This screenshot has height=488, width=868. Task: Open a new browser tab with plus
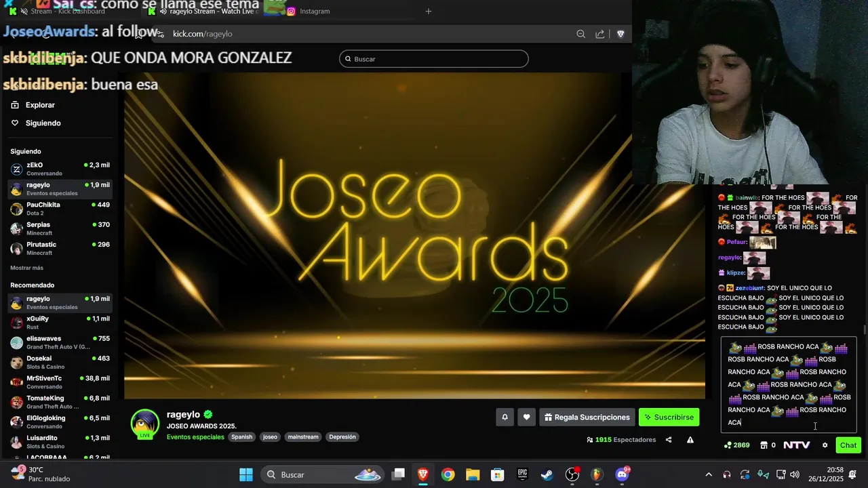click(429, 11)
